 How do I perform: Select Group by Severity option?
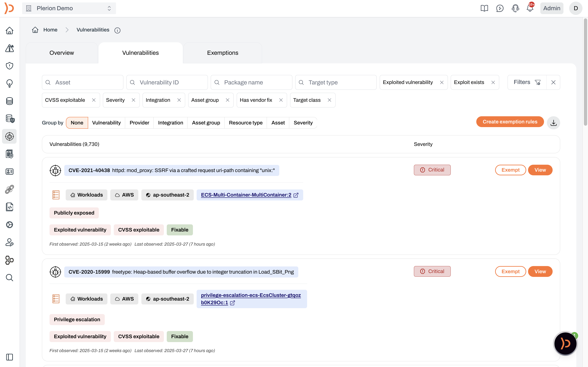coord(303,123)
